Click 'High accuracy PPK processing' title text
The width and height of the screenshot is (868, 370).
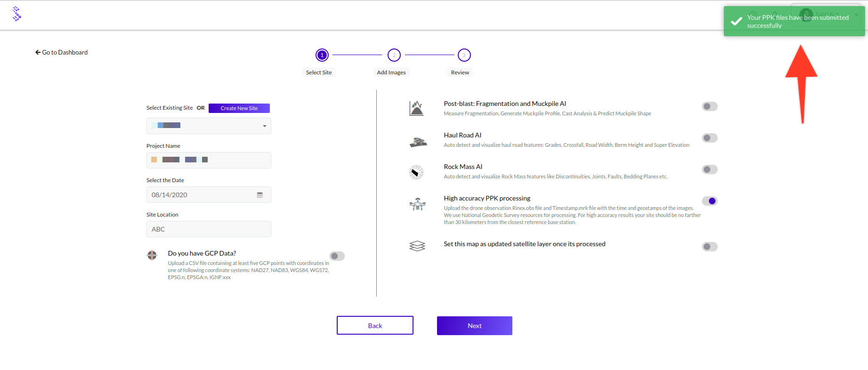[487, 198]
